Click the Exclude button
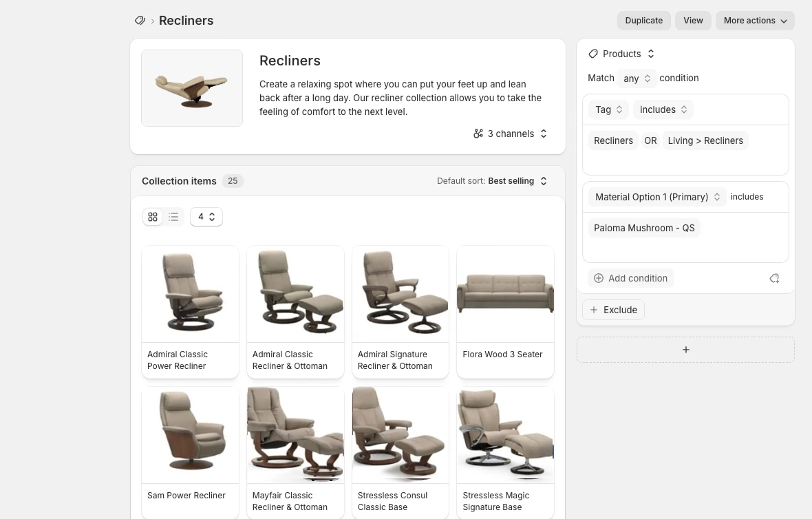The image size is (812, 519). (614, 310)
